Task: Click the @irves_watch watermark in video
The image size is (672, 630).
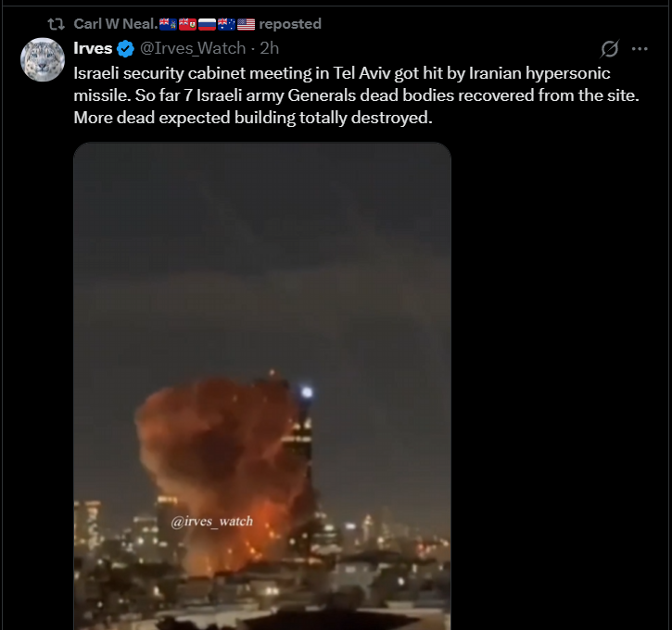Action: 211,522
